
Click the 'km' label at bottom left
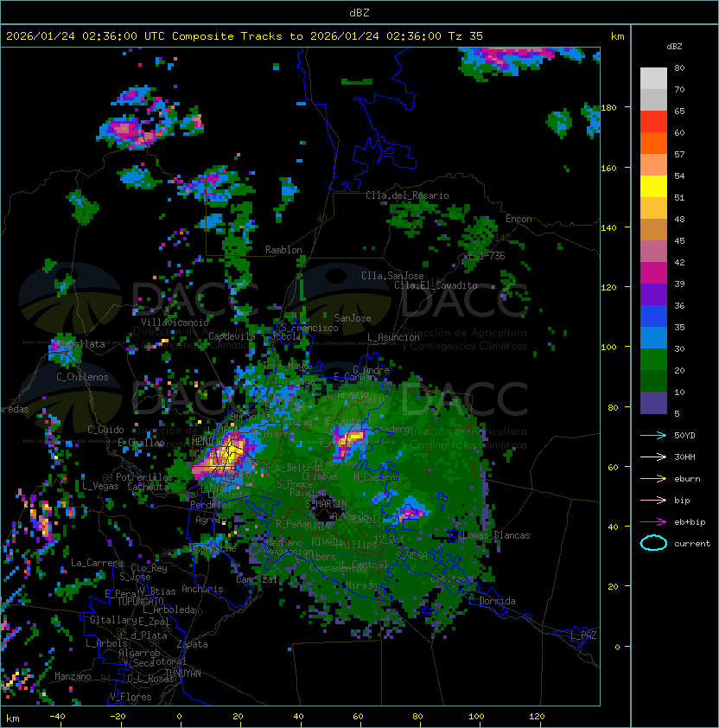(13, 718)
